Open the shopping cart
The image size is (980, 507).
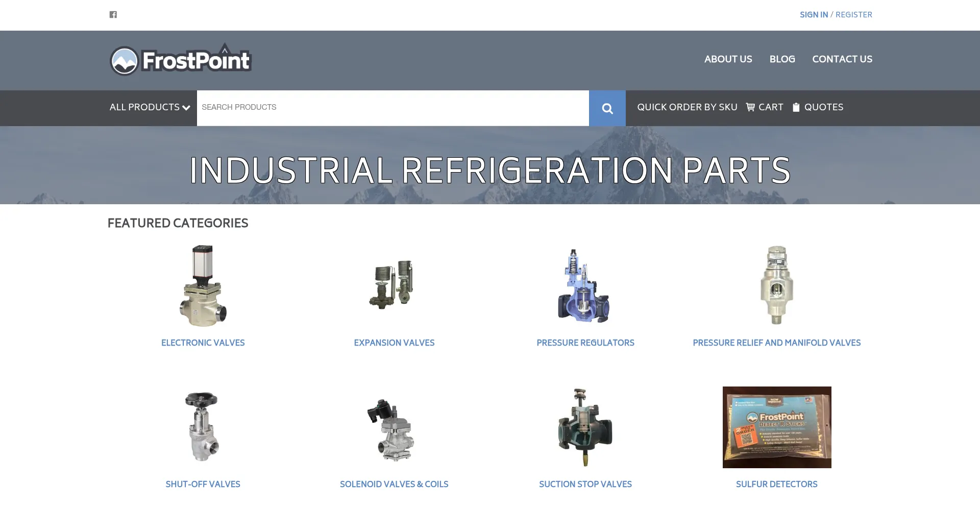tap(765, 107)
